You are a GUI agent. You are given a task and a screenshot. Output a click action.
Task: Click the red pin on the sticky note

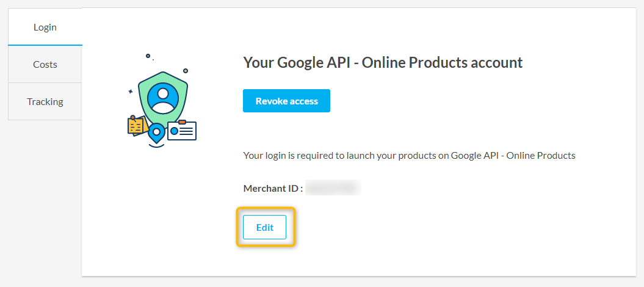pos(132,117)
